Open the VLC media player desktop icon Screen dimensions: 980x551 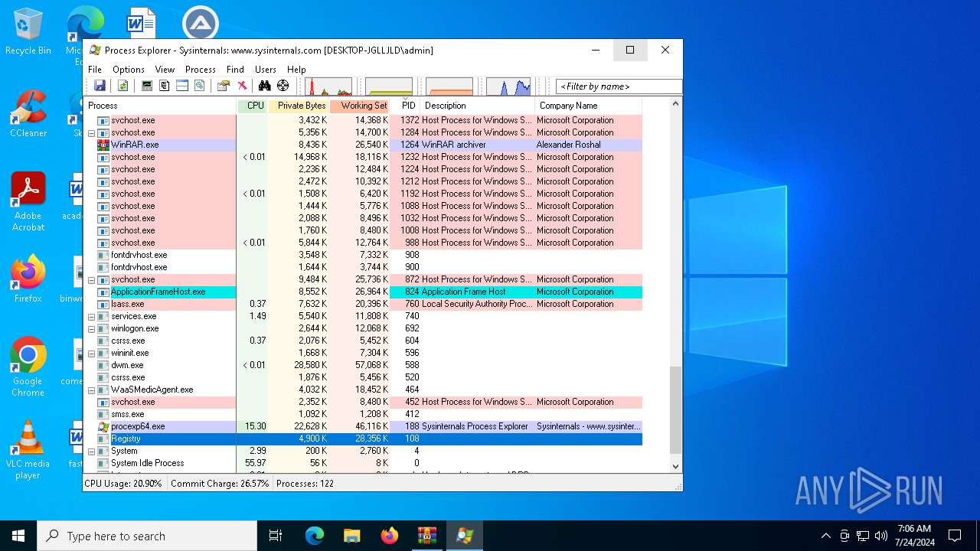(x=28, y=450)
